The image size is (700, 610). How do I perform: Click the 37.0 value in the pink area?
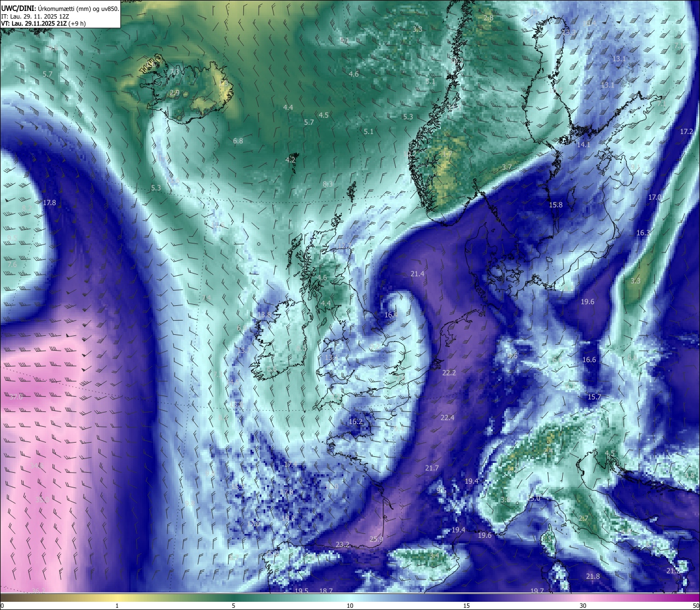16,397
